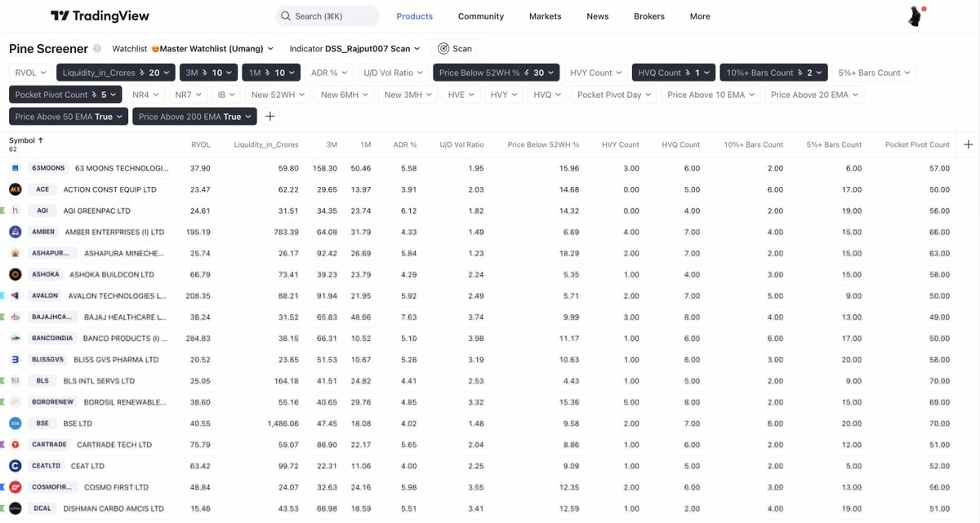Open the Liquidity_in_Crores filter dropdown
Image resolution: width=980 pixels, height=523 pixels.
coord(117,73)
